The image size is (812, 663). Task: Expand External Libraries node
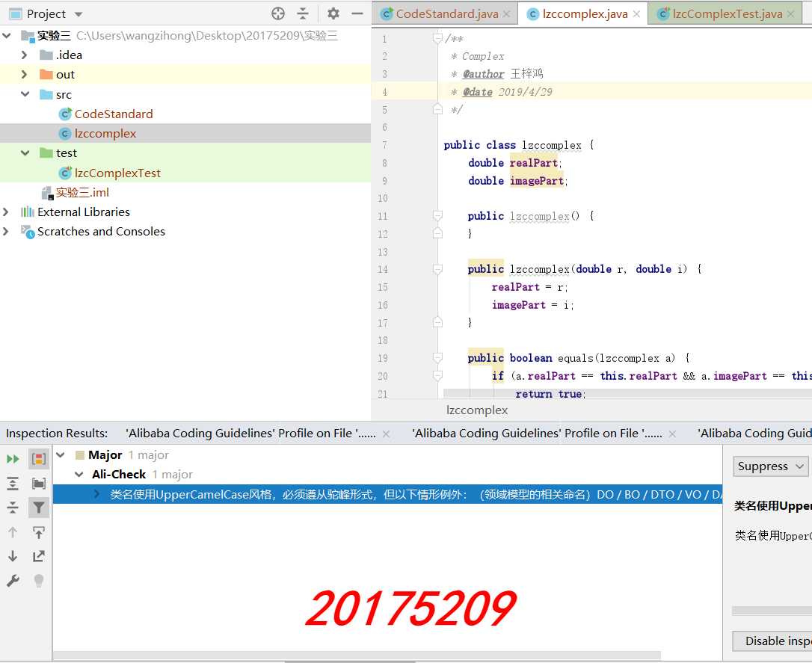pos(6,212)
